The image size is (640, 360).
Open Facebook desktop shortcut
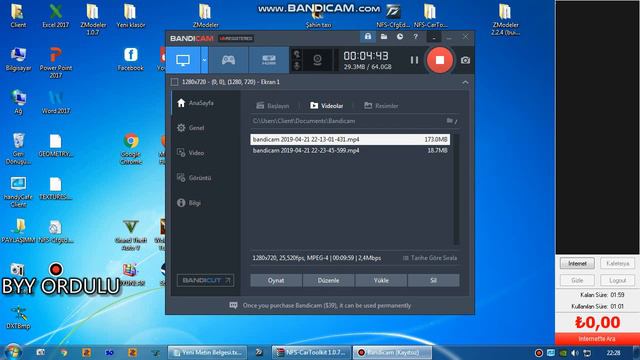[131, 59]
